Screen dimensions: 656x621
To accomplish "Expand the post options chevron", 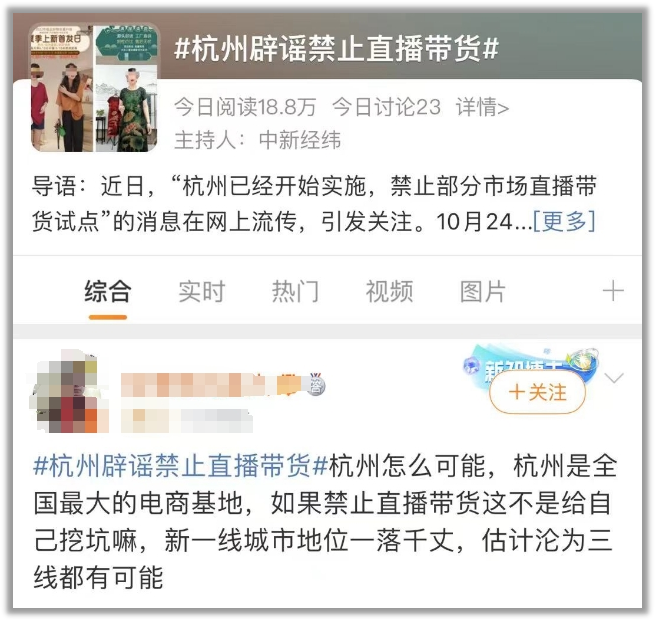I will [614, 378].
